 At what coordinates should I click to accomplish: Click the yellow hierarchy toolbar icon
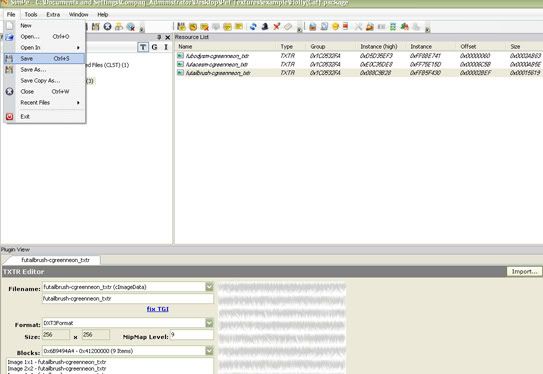point(119,27)
